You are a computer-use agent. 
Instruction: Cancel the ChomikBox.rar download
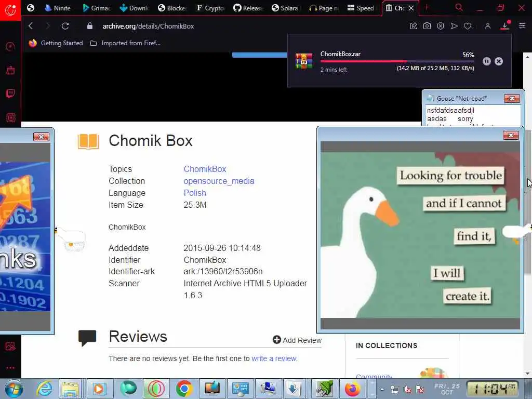click(x=499, y=61)
